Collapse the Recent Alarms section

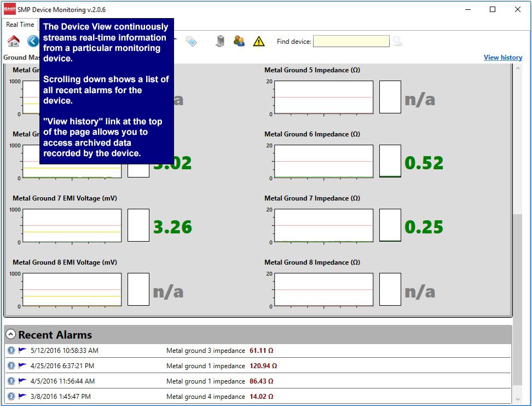11,335
